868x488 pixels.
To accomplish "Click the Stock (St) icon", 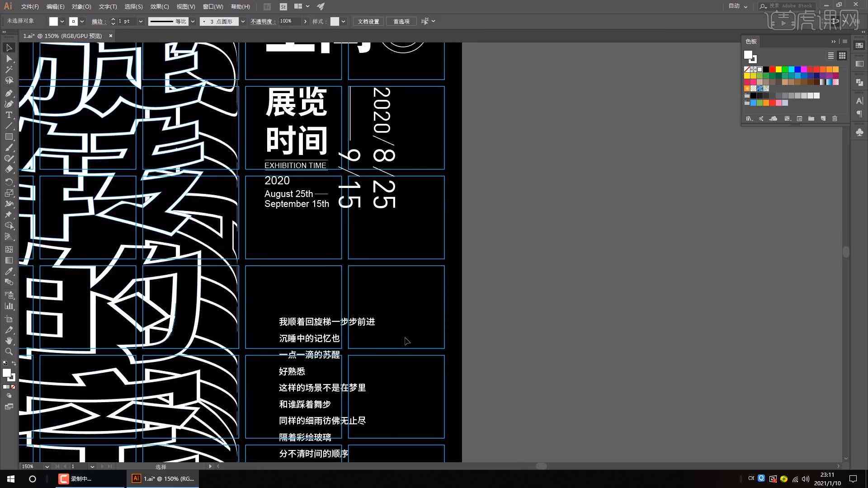I will [283, 6].
